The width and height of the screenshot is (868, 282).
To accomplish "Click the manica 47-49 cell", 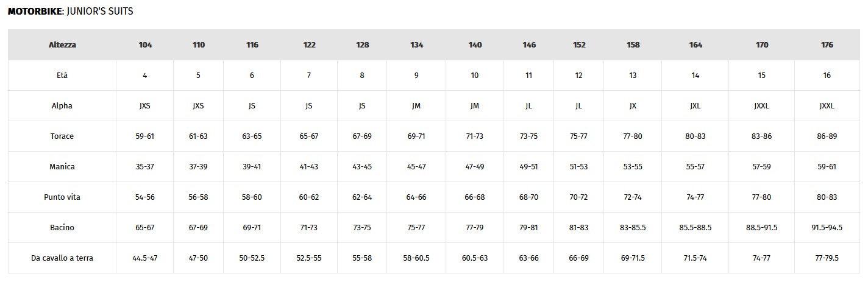I will click(x=474, y=167).
